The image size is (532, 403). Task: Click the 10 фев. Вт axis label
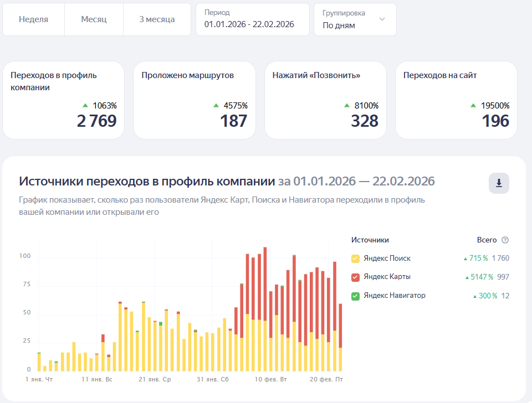pyautogui.click(x=271, y=379)
